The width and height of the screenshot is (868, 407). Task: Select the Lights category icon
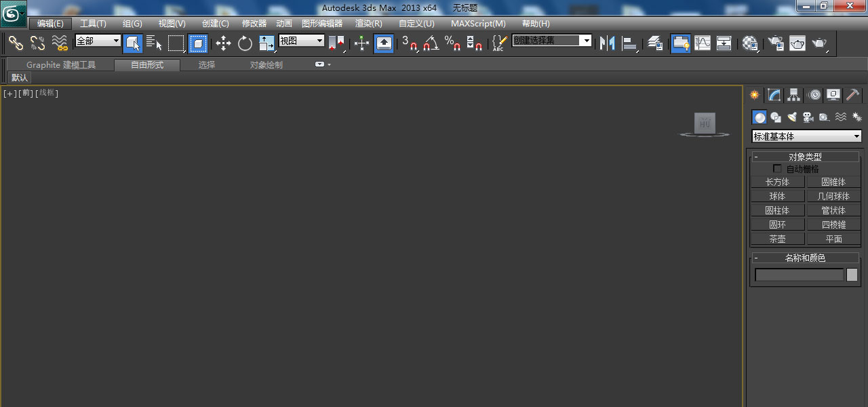click(x=792, y=117)
